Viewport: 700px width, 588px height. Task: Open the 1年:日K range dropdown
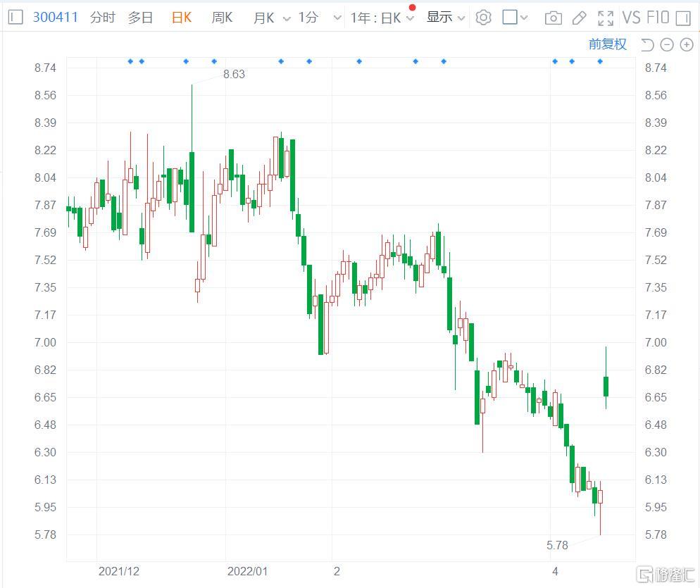click(382, 18)
